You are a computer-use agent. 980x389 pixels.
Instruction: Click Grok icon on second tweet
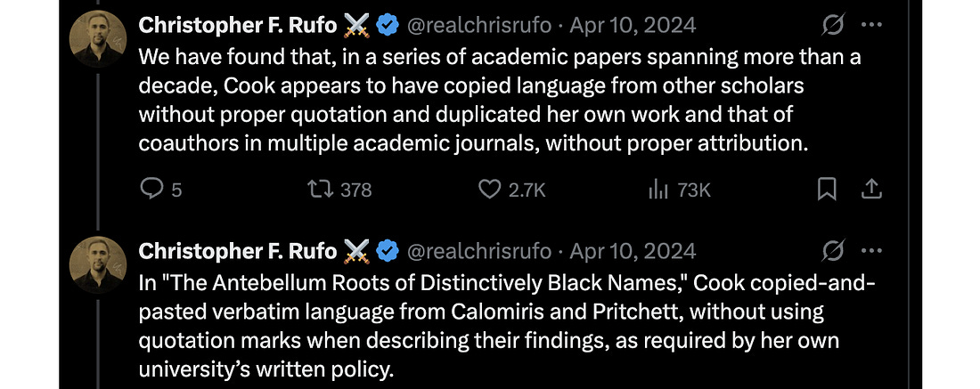point(833,252)
